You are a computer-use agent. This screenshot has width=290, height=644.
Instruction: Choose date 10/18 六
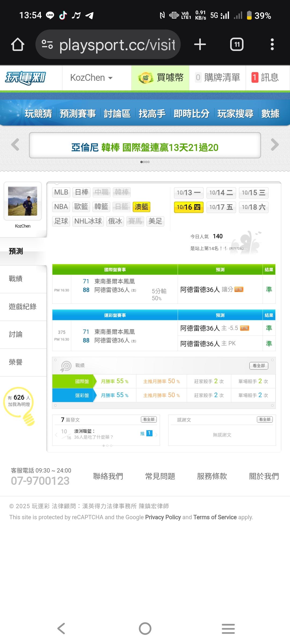(x=254, y=207)
